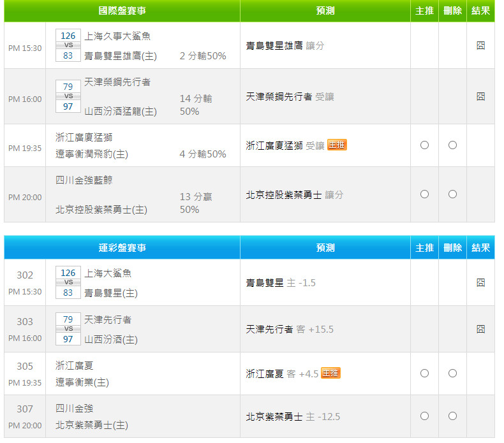504x443 pixels.
Task: Click team name 上海久事大鯊魚
Action: tap(117, 36)
